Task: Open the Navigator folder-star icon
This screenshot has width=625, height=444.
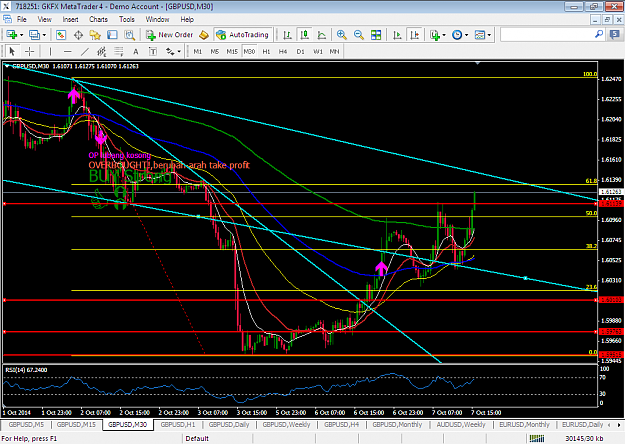Action: (x=95, y=35)
